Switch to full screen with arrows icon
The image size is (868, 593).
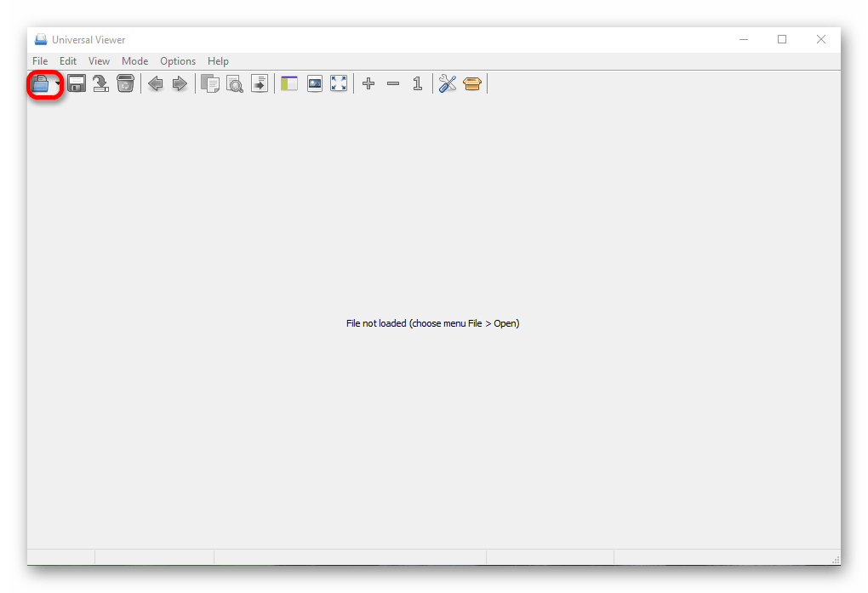339,83
